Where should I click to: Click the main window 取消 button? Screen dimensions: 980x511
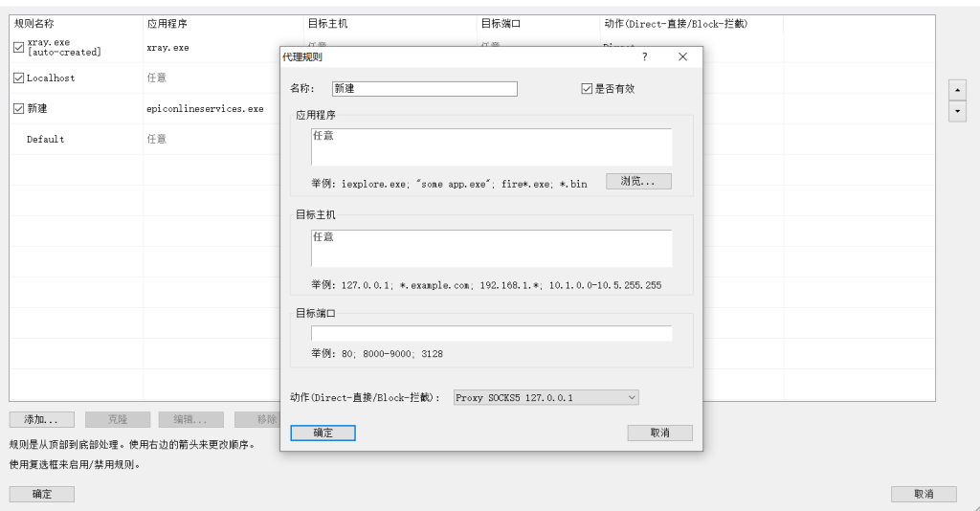924,494
